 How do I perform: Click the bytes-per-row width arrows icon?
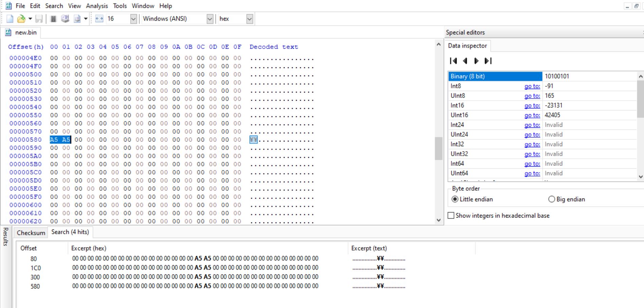(99, 19)
